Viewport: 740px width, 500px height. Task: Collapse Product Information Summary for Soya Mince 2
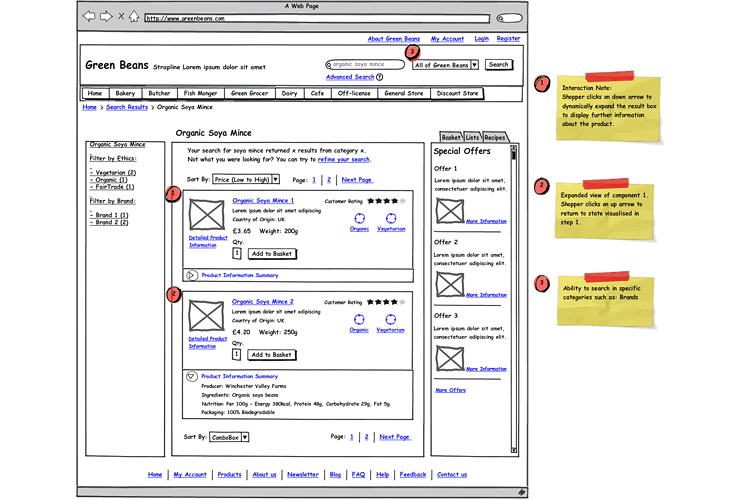192,377
